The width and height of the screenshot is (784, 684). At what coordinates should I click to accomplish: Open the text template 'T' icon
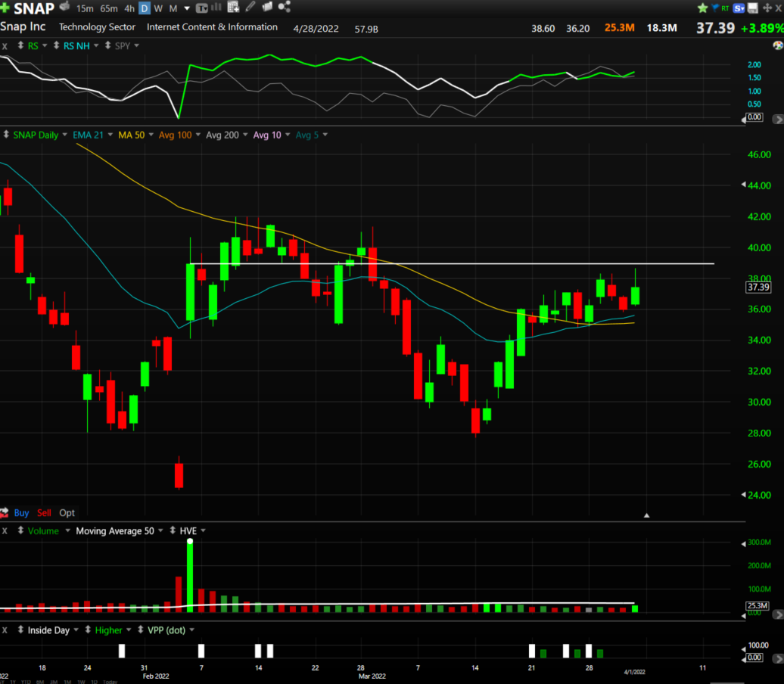pyautogui.click(x=202, y=8)
